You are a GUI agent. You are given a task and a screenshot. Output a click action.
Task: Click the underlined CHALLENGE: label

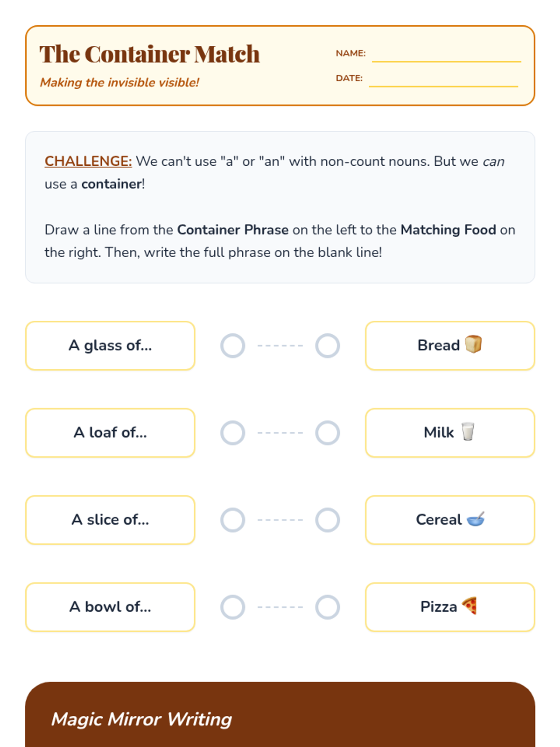[88, 161]
